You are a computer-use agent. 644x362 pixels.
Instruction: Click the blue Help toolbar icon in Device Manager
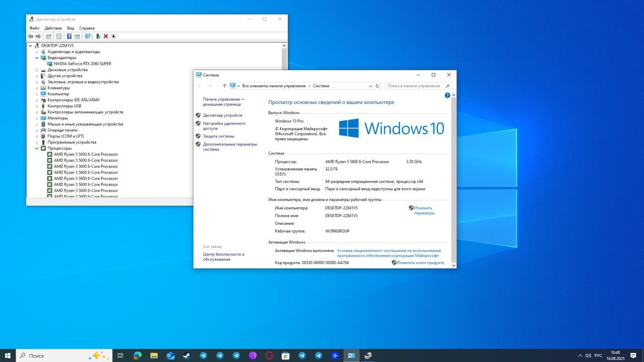(69, 36)
